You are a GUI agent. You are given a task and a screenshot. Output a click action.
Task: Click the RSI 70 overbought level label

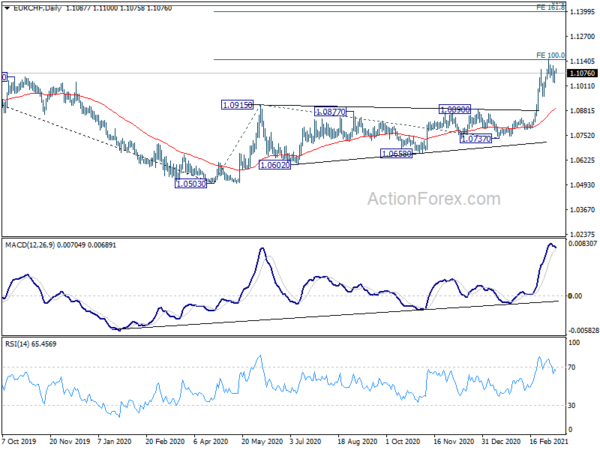[571, 367]
